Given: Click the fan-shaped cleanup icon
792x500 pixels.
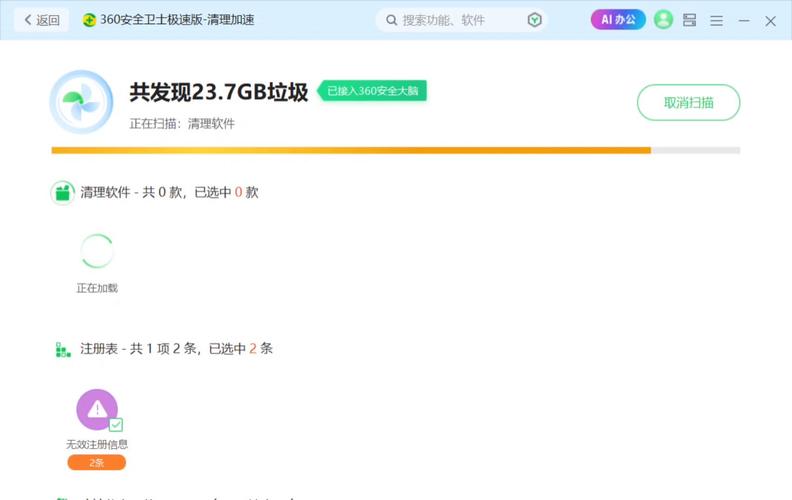Looking at the screenshot, I should [x=81, y=102].
